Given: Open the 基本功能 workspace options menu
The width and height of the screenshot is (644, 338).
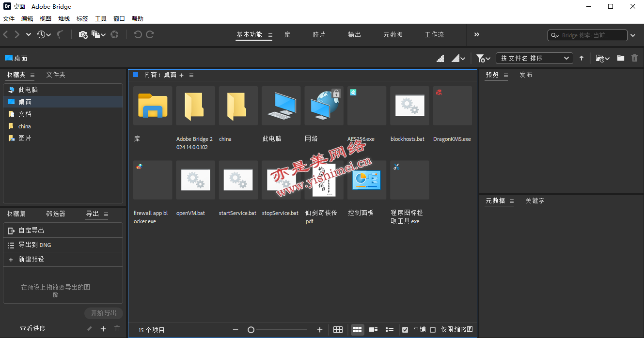Looking at the screenshot, I should point(270,35).
